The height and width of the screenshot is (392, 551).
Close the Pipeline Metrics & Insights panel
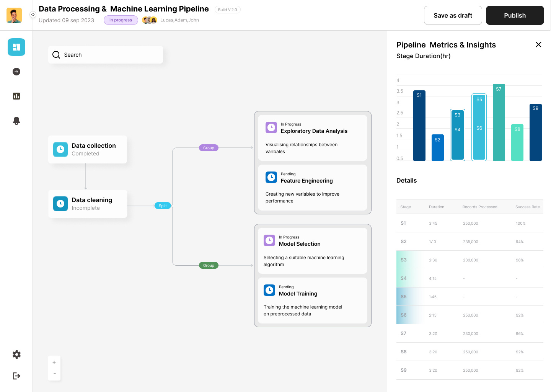pyautogui.click(x=538, y=44)
